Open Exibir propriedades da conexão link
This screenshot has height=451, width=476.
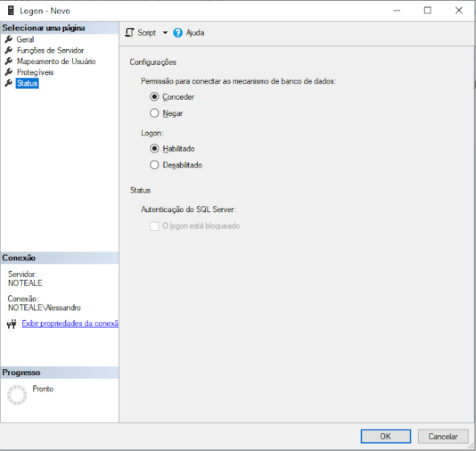coord(70,324)
